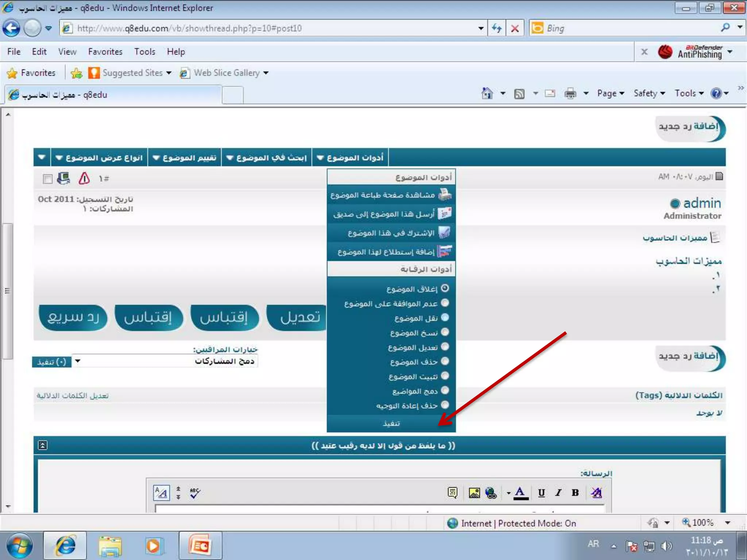Select the إغلاق الموضوع radio option

(x=445, y=288)
